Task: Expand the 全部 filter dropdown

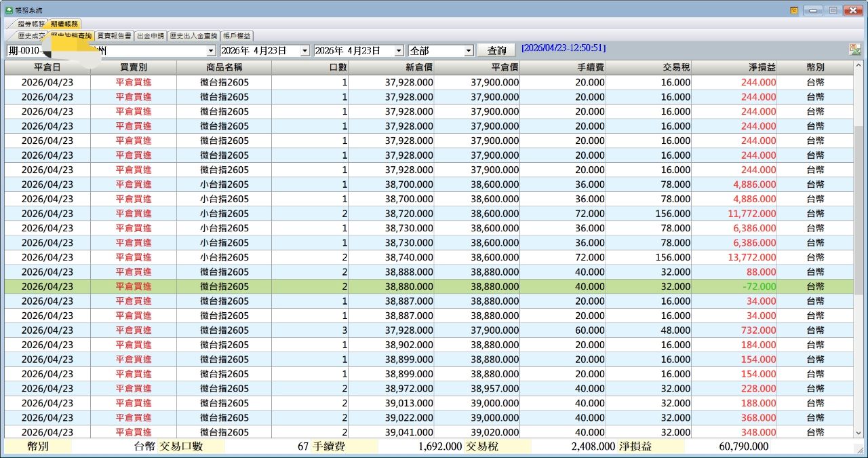Action: coord(468,51)
